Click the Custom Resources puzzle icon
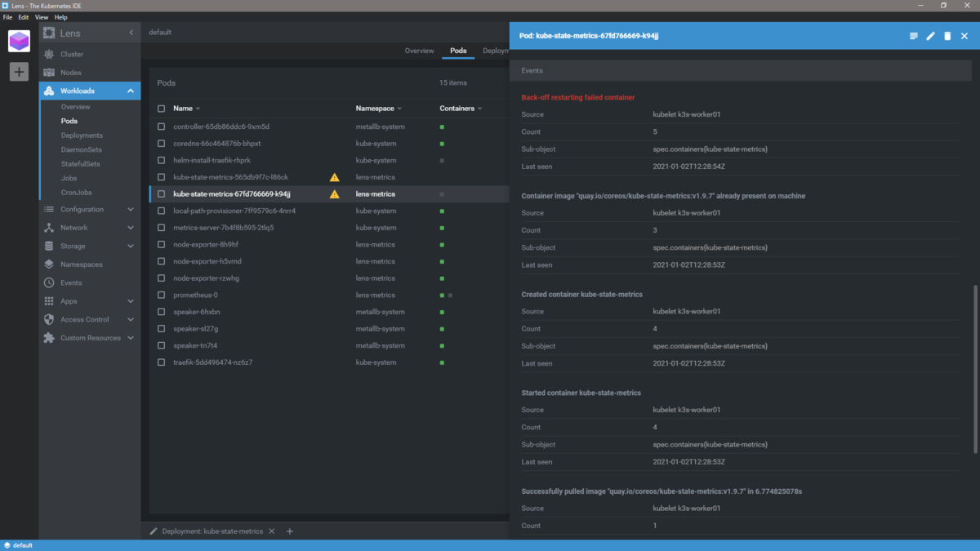Screen dimensions: 980x551 click(49, 338)
